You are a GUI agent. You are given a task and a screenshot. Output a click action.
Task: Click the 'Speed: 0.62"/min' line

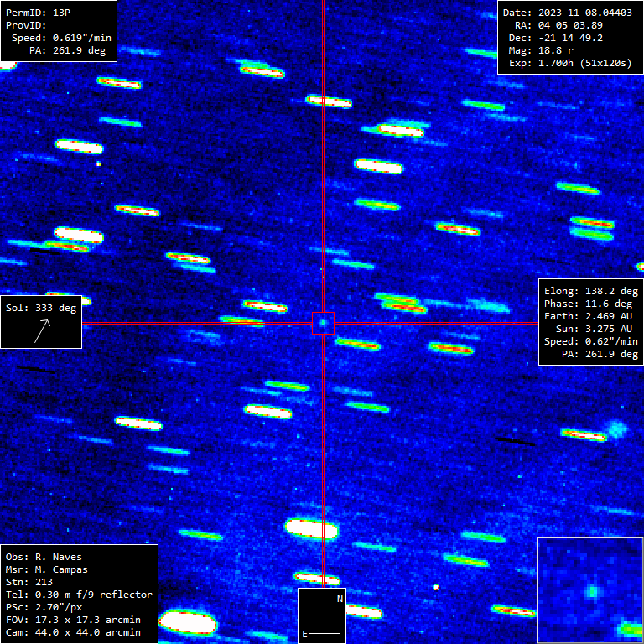point(591,341)
